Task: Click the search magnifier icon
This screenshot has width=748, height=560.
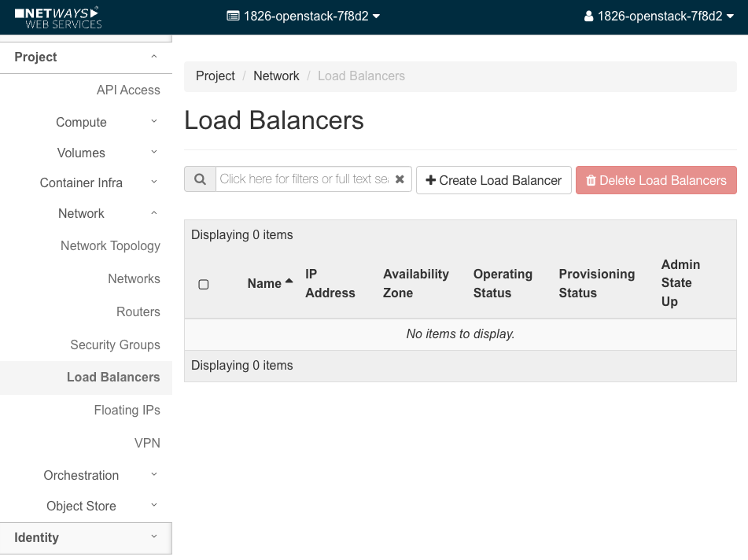Action: [x=200, y=179]
